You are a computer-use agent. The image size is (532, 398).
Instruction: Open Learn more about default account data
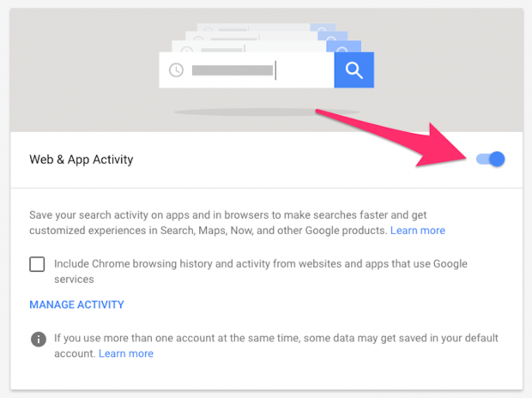[x=126, y=353]
